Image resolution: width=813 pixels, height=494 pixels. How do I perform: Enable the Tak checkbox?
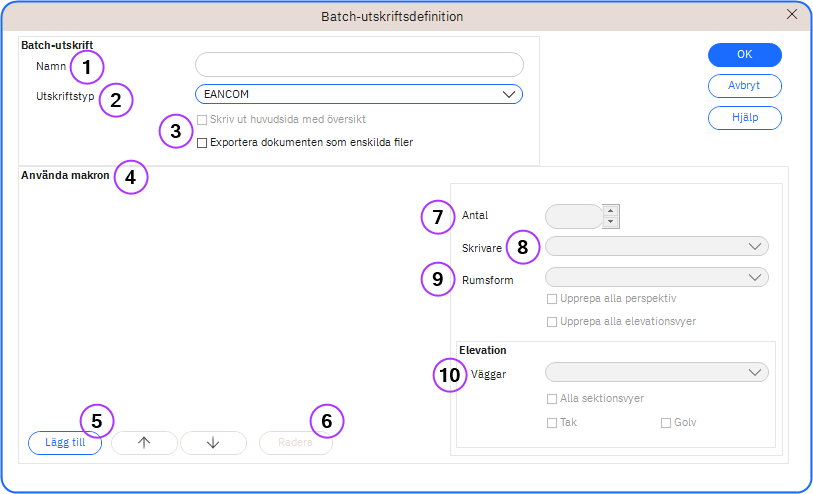click(x=552, y=423)
